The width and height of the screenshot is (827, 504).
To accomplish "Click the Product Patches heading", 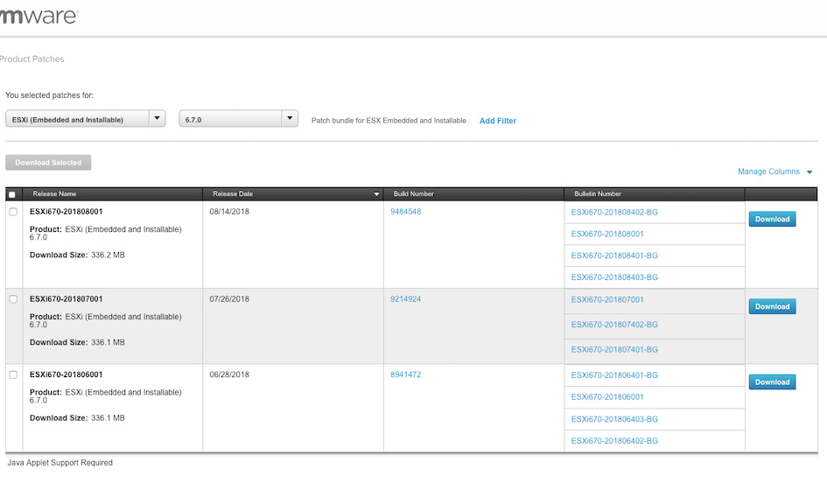I will point(32,59).
